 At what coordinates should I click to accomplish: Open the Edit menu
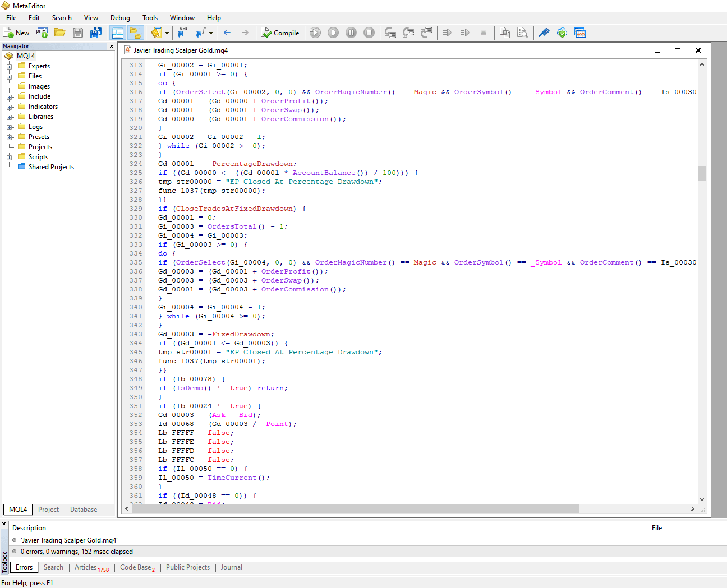click(34, 18)
